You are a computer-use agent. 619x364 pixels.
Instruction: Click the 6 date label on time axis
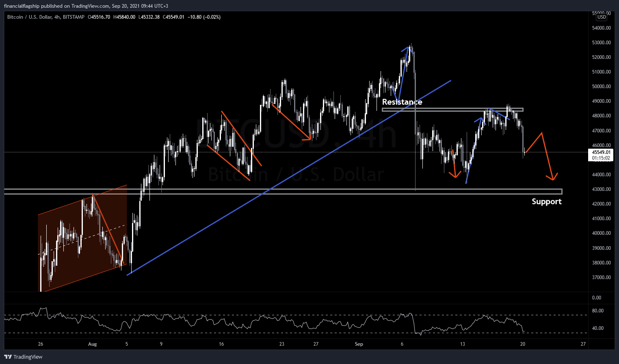click(x=402, y=344)
